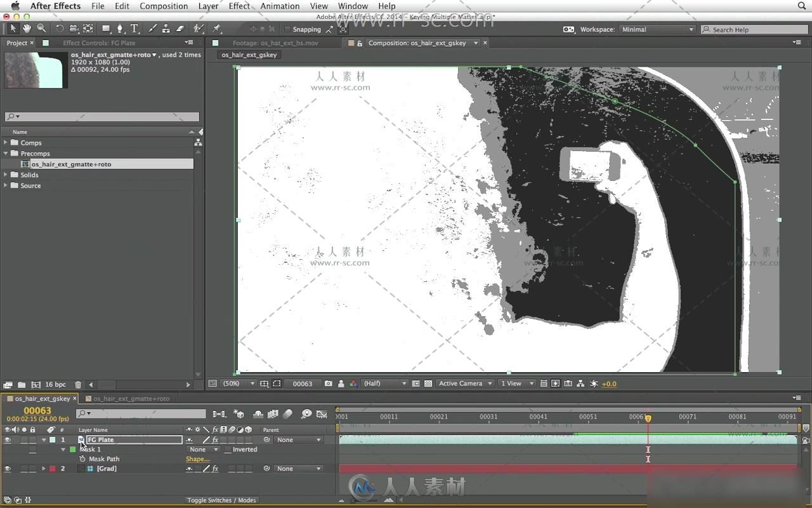Select the Rectangle shape tool

(106, 29)
